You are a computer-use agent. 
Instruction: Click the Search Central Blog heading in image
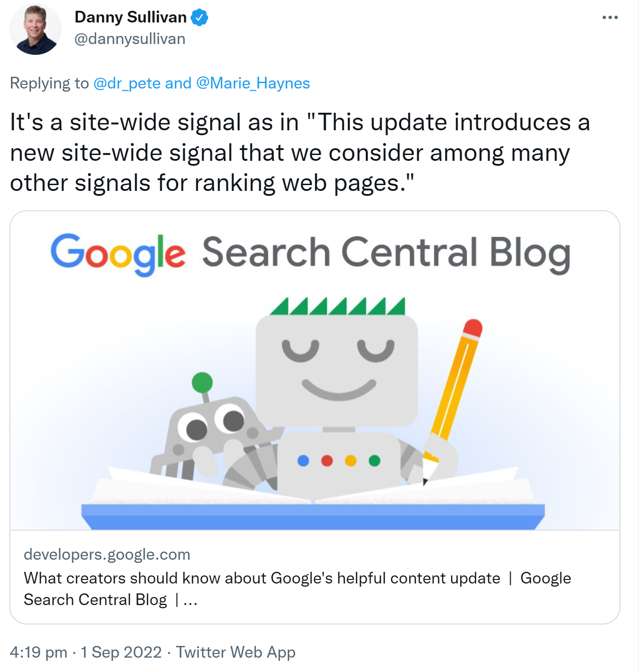coord(387,253)
